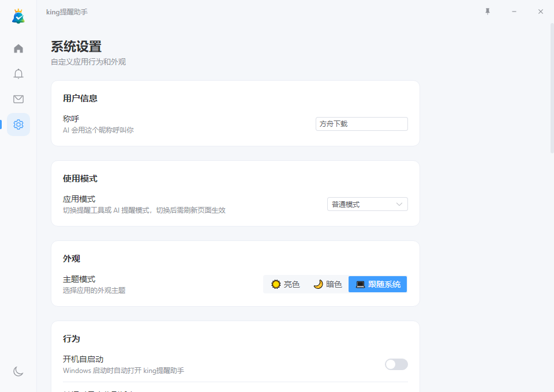Click the king提醒助手 title in the titlebar
Viewport: 554px width, 392px height.
[67, 11]
